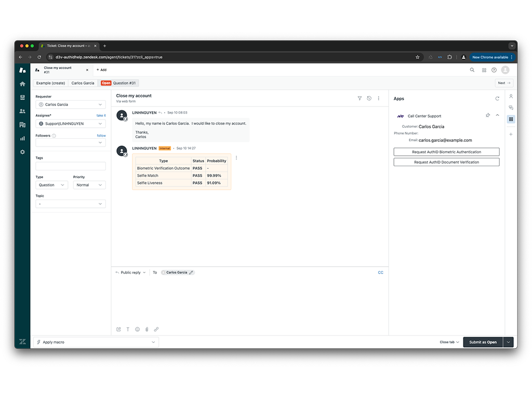The image size is (532, 399).
Task: Show ticket events history icon
Action: pyautogui.click(x=369, y=98)
